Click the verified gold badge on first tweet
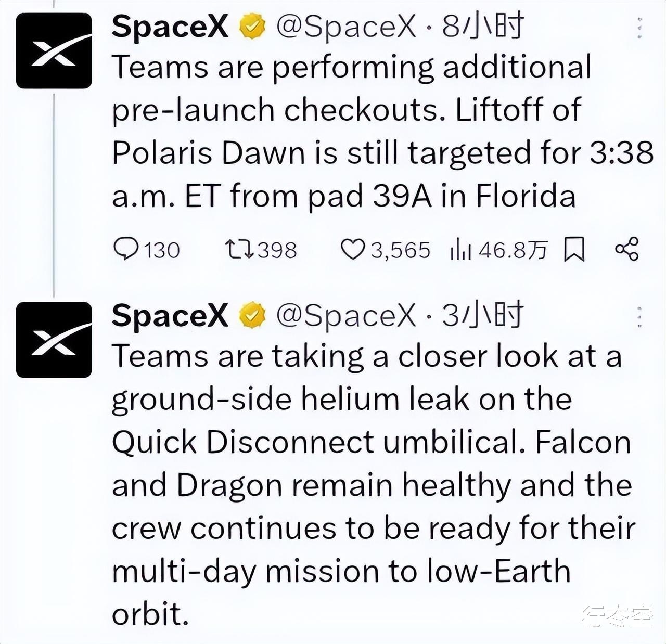The height and width of the screenshot is (644, 666). (252, 27)
